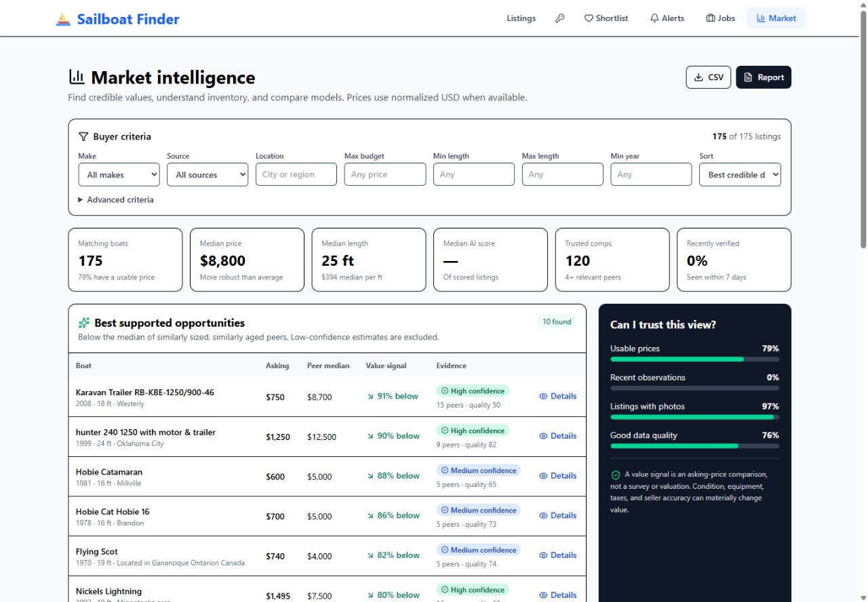Click the Flying Scot row's details eye icon
Image resolution: width=868 pixels, height=602 pixels.
(543, 555)
